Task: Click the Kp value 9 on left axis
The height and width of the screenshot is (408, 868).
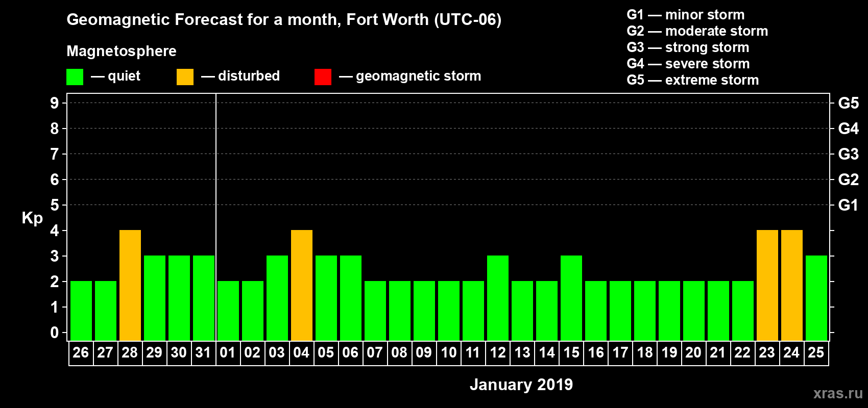Action: pos(55,103)
